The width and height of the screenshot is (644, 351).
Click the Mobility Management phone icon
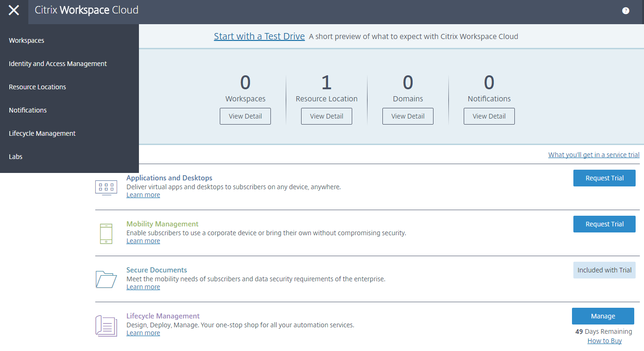(106, 233)
